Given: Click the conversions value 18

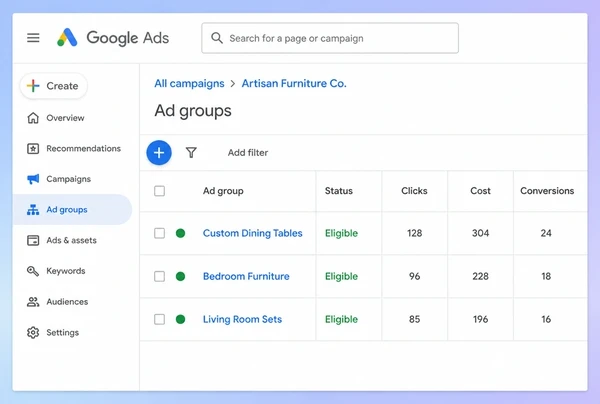Looking at the screenshot, I should 546,276.
